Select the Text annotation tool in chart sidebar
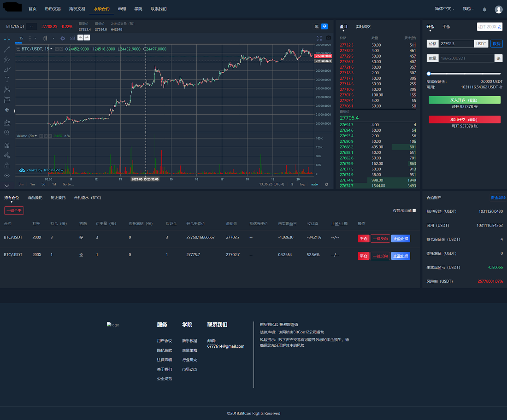507x420 pixels. (7, 80)
